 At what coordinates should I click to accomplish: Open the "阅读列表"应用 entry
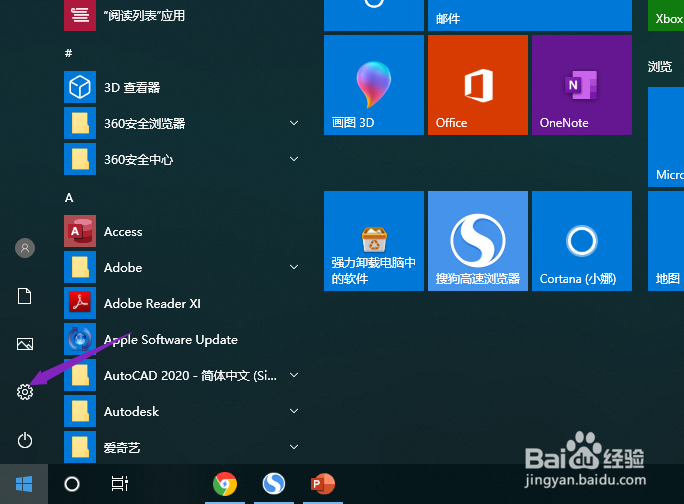click(x=182, y=15)
